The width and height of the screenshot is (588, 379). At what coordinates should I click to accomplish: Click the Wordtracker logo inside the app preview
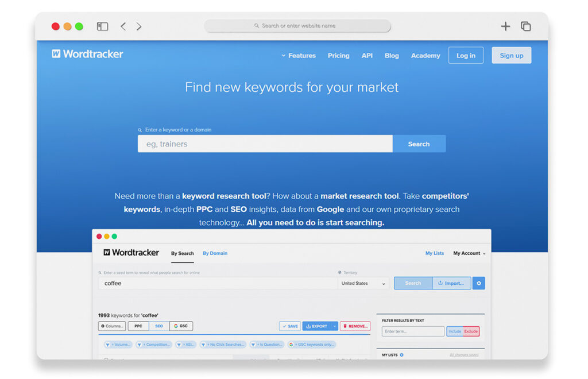[x=131, y=253]
